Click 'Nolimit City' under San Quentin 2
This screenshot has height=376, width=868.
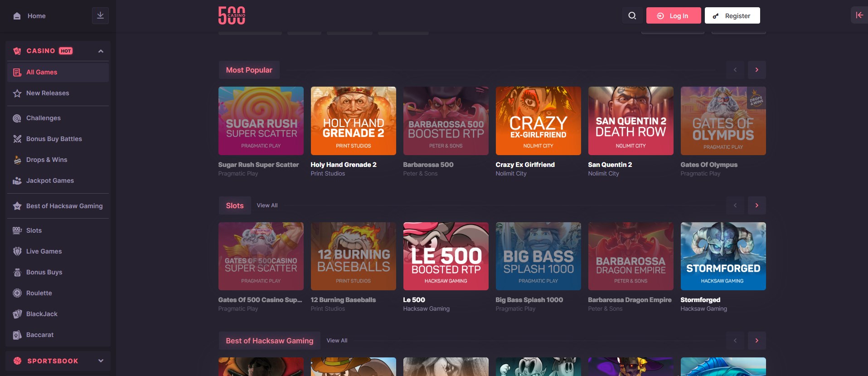604,173
